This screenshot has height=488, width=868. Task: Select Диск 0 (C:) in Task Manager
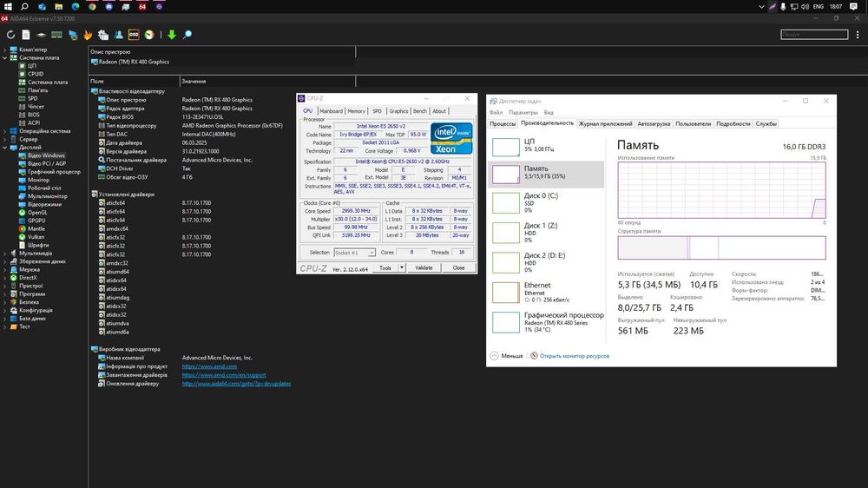coord(547,202)
